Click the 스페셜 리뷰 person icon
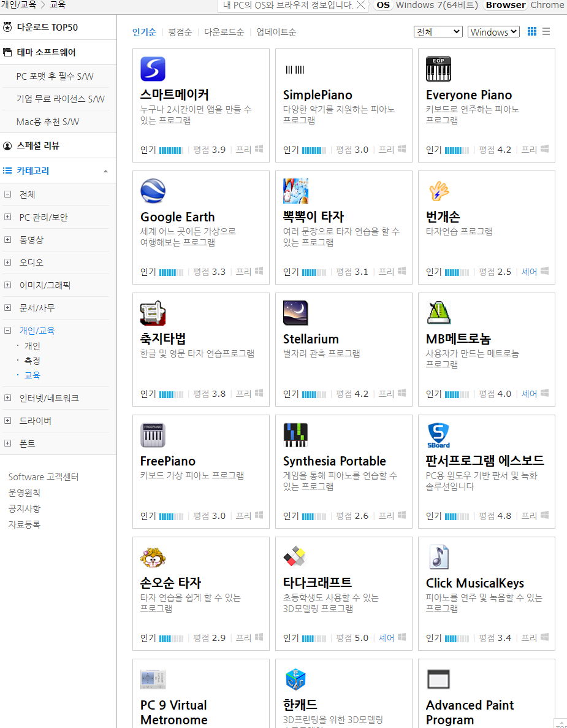The image size is (567, 728). (x=7, y=145)
